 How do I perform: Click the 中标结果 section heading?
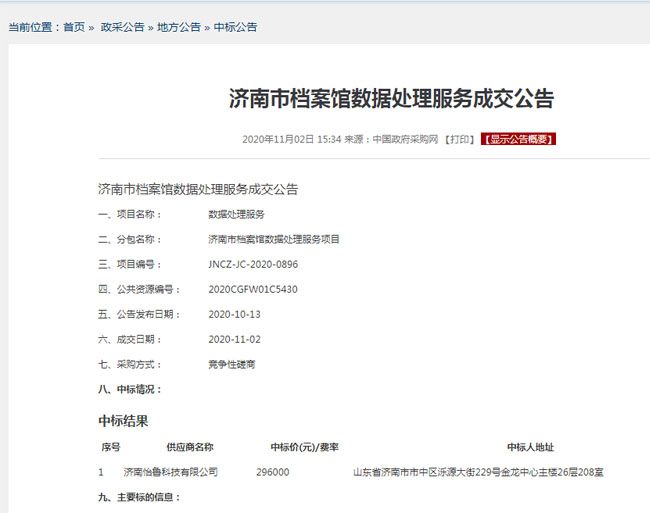click(x=123, y=421)
